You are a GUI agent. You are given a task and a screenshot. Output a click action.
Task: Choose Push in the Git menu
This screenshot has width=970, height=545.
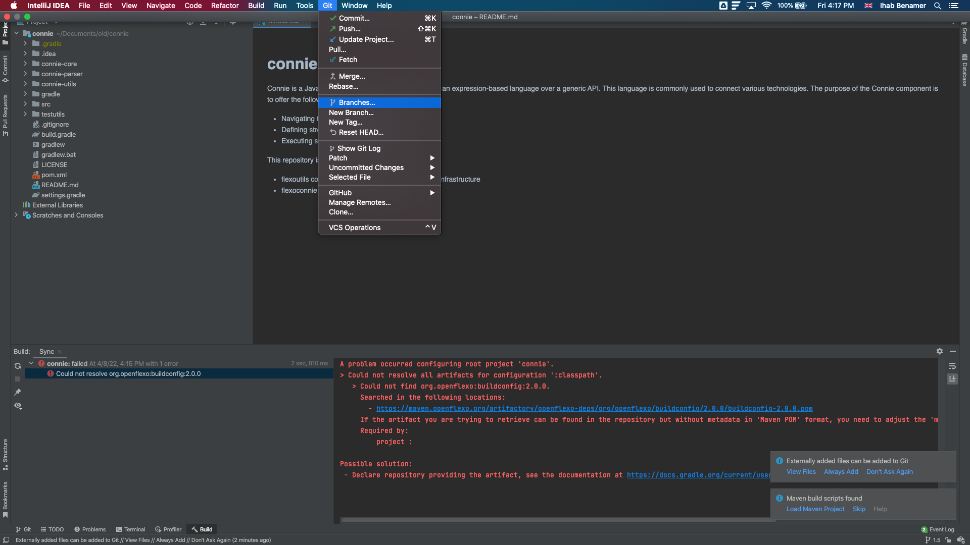click(379, 28)
